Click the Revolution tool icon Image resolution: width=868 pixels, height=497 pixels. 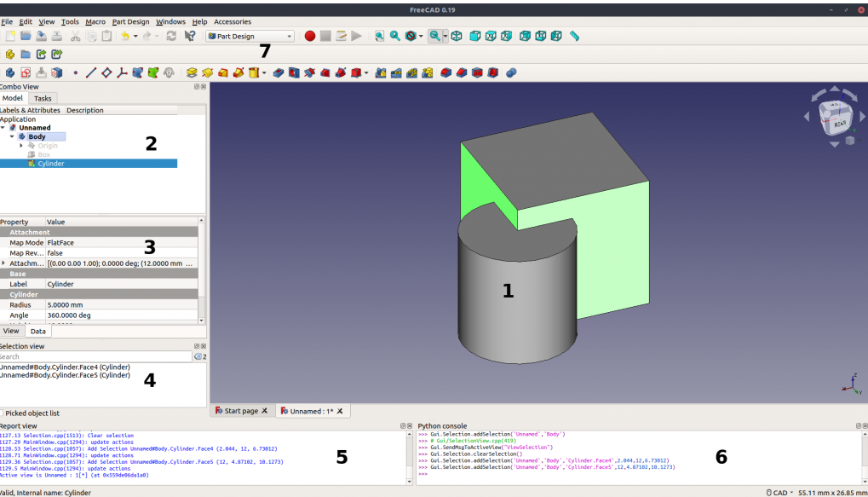207,72
